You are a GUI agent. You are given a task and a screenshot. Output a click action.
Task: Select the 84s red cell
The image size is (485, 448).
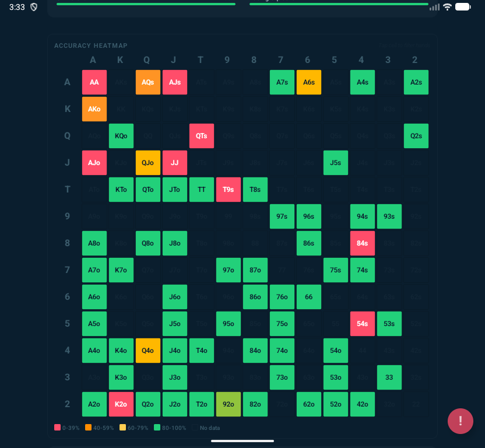coord(363,243)
